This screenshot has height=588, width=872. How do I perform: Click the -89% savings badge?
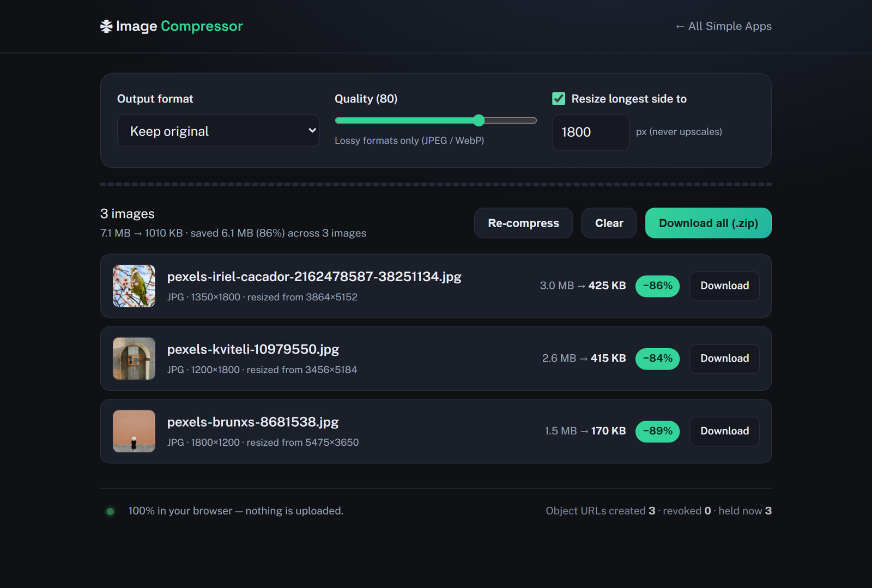click(x=657, y=431)
